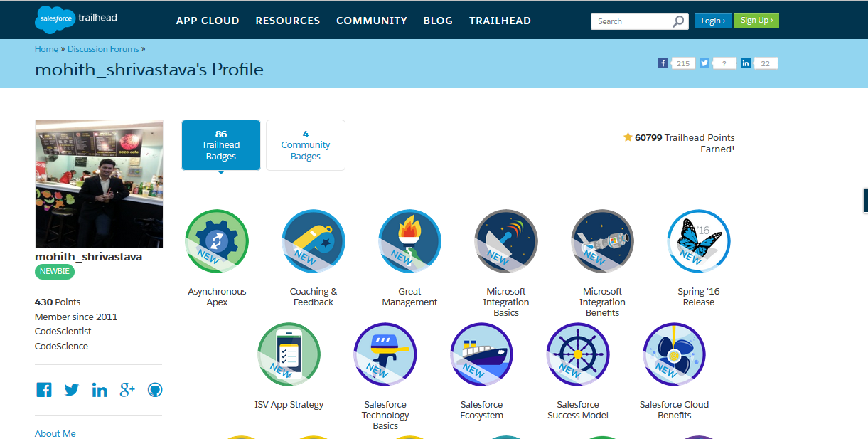Image resolution: width=868 pixels, height=439 pixels.
Task: Click the mohith_shrivastava's Profile heading
Action: (x=149, y=70)
